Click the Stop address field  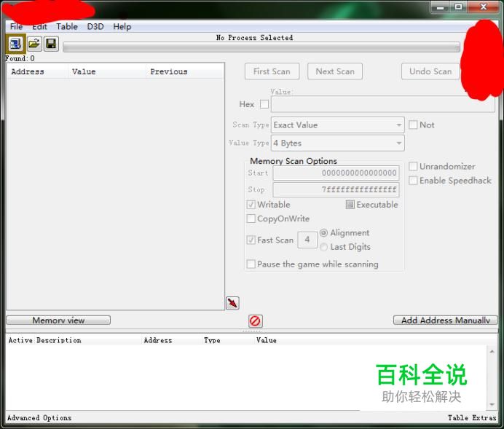336,189
